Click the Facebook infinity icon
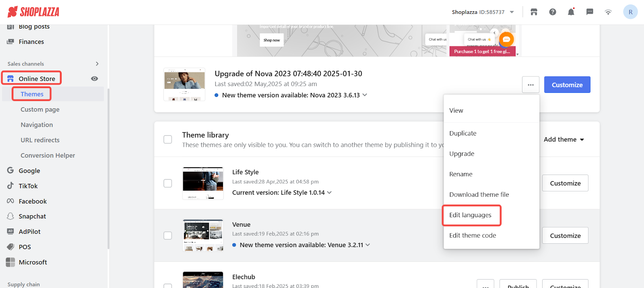The image size is (644, 288). 10,201
